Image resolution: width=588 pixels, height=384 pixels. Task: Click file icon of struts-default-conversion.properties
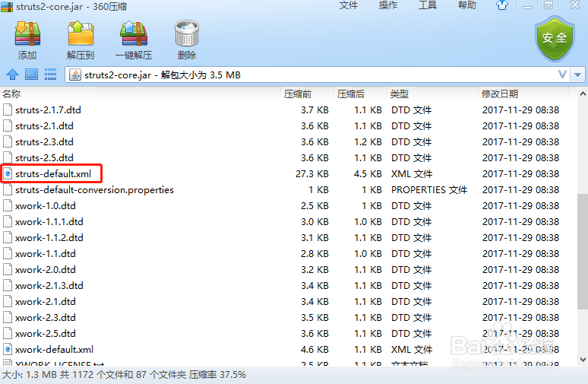pyautogui.click(x=7, y=190)
